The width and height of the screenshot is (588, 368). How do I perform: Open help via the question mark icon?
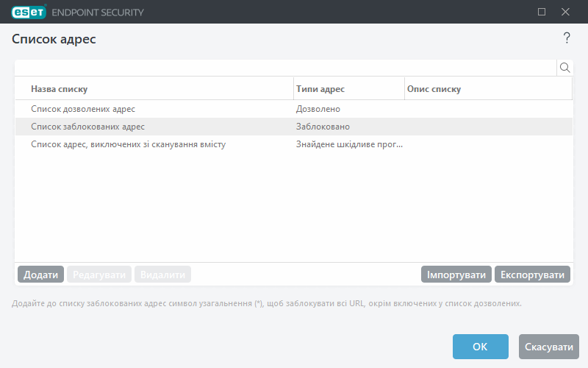pyautogui.click(x=567, y=38)
